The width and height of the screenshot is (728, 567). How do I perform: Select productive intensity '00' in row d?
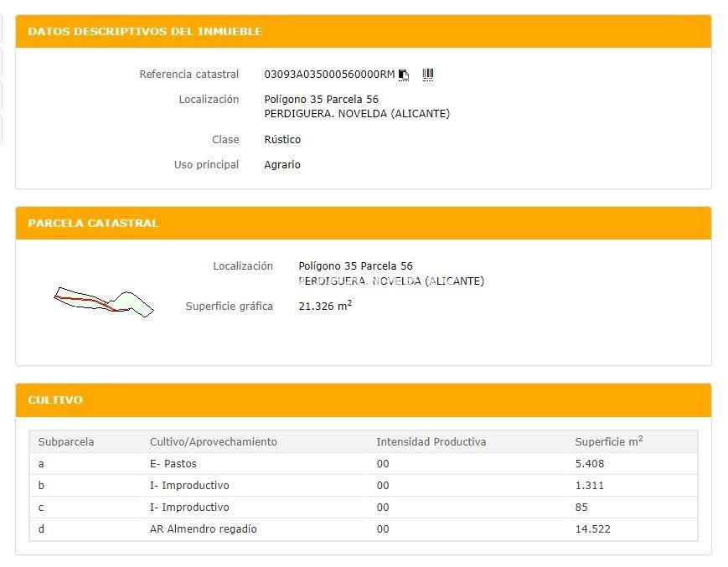383,529
